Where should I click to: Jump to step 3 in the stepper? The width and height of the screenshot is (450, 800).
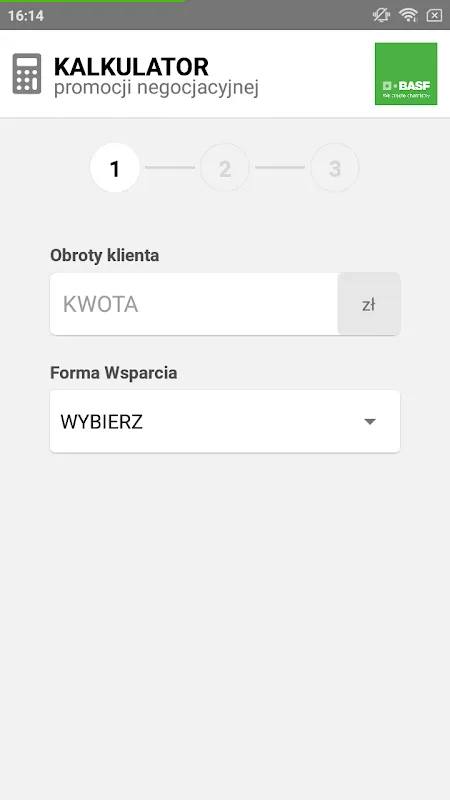click(x=335, y=167)
